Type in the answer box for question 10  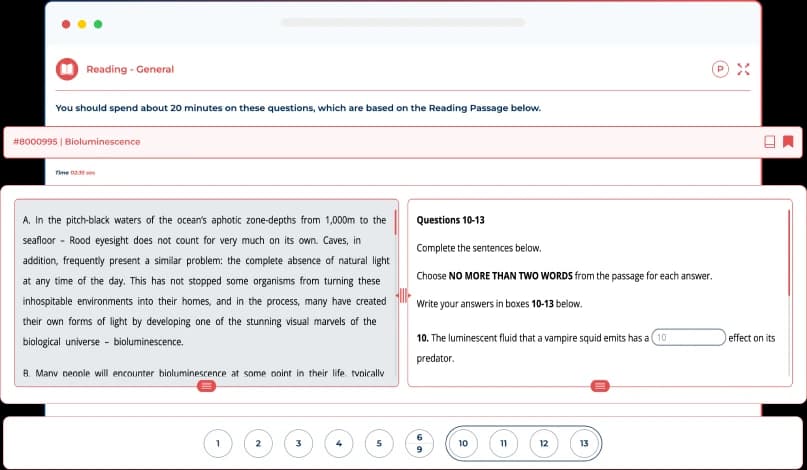[688, 337]
